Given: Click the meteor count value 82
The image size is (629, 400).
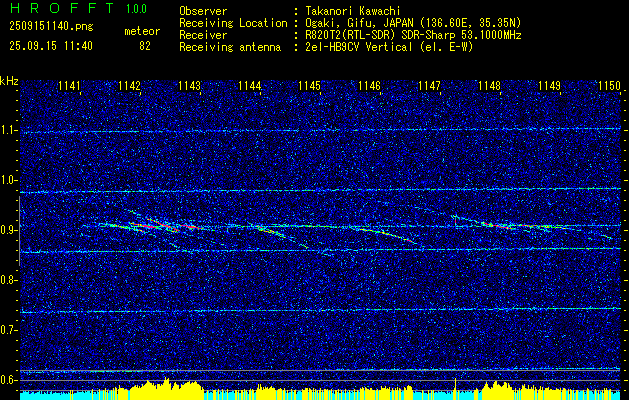Looking at the screenshot, I should click(145, 46).
